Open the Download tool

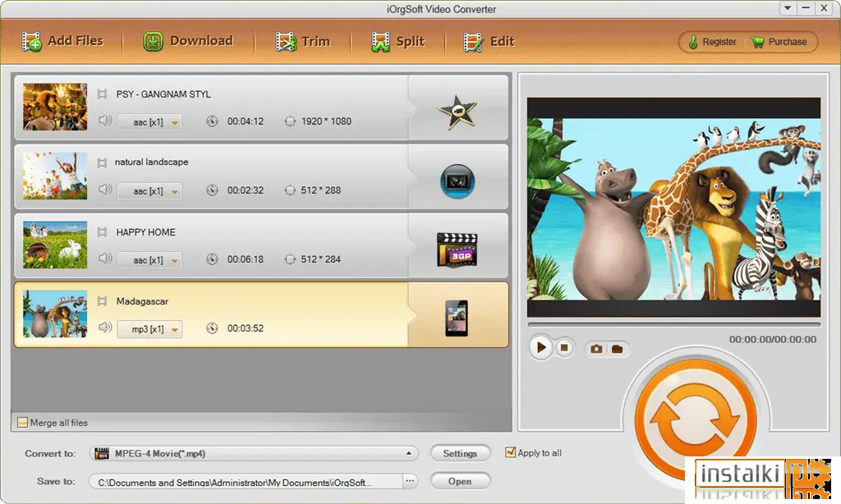pos(188,41)
